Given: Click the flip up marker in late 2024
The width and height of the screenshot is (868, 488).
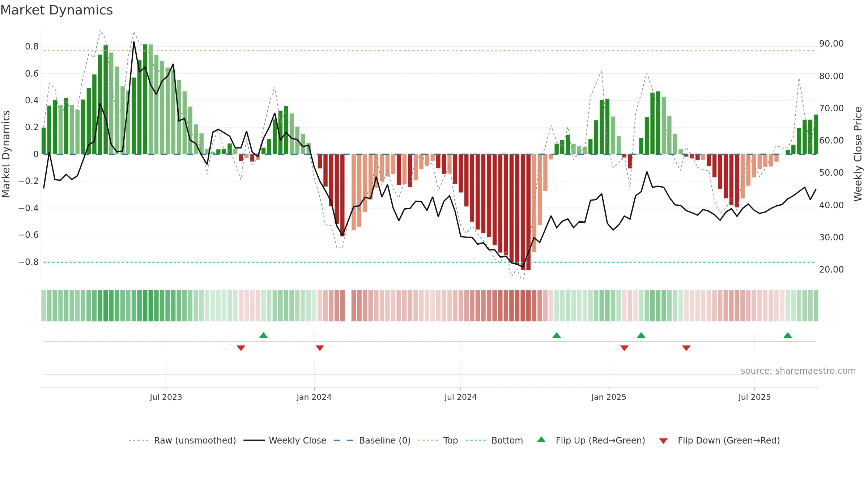Looking at the screenshot, I should click(x=557, y=335).
